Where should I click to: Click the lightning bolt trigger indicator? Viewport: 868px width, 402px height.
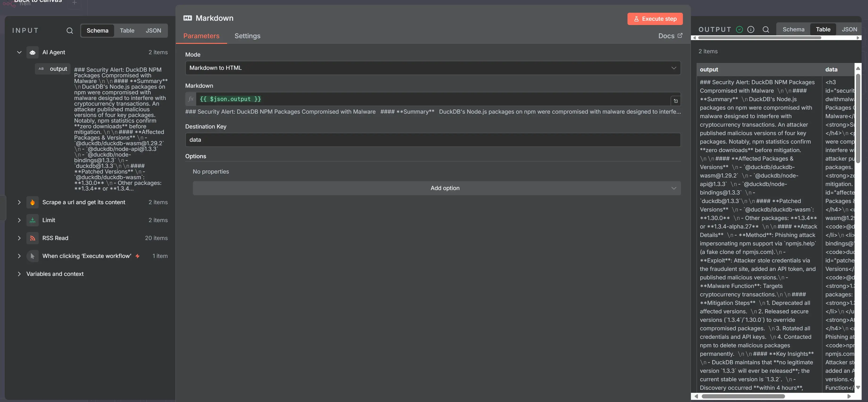click(x=137, y=256)
